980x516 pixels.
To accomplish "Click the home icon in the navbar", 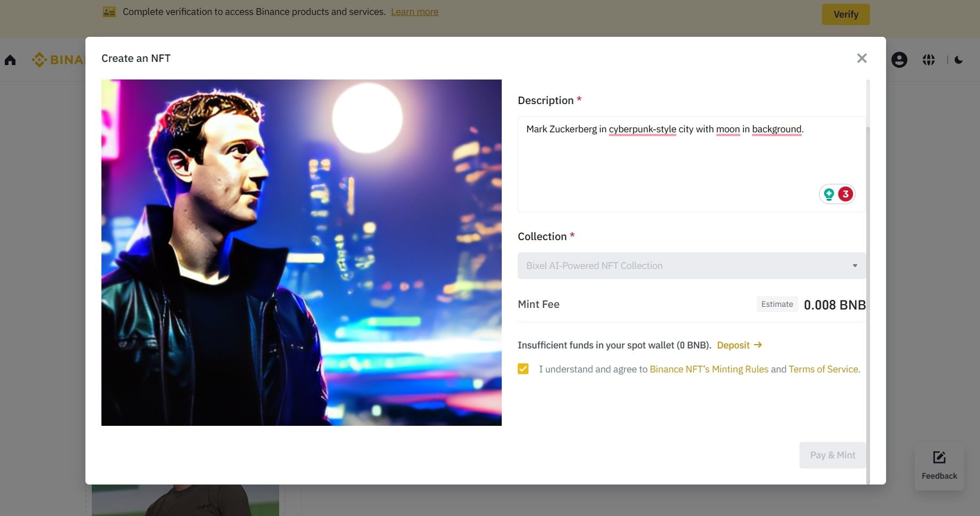I will (x=10, y=60).
